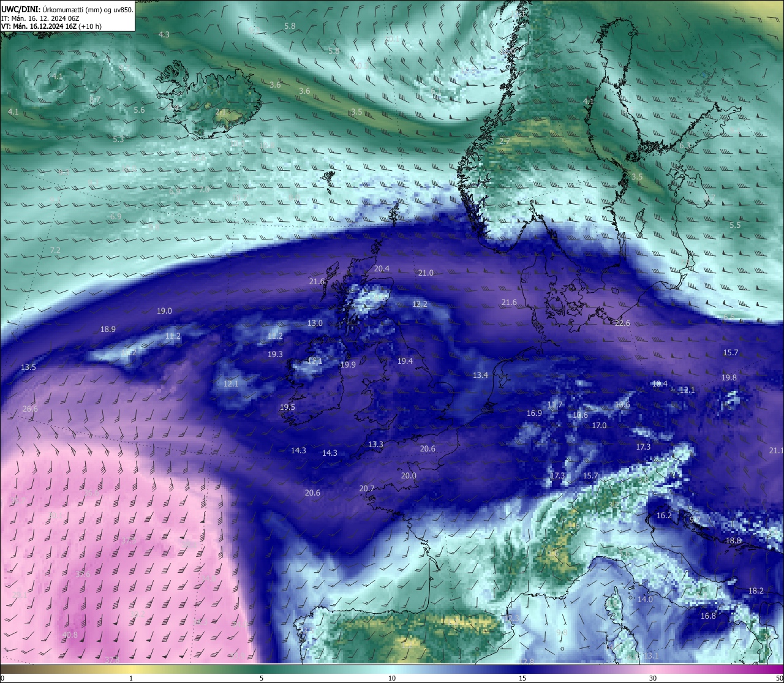The image size is (784, 683).
Task: Click the 19.3 value label
Action: pos(275,355)
